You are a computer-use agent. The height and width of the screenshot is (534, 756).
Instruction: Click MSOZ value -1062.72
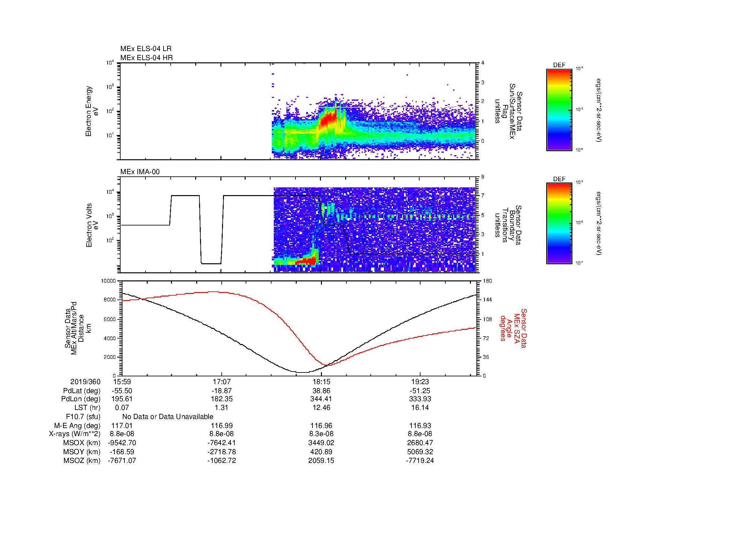click(x=222, y=461)
